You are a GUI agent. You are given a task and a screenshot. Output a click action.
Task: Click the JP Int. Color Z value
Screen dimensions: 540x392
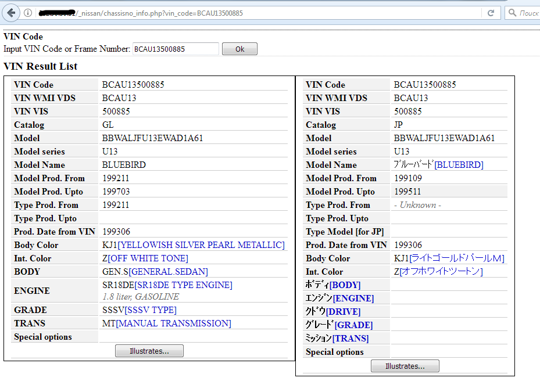(438, 272)
